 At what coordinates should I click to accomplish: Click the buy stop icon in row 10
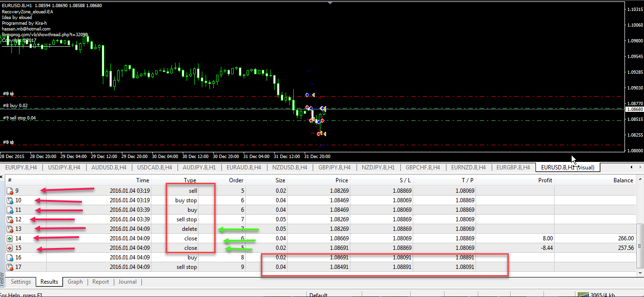tap(10, 200)
